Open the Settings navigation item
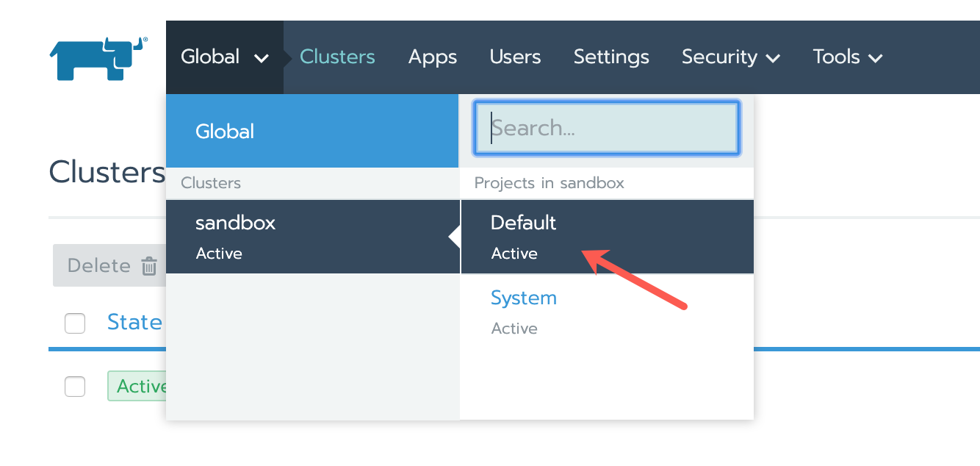The image size is (980, 466). [611, 57]
